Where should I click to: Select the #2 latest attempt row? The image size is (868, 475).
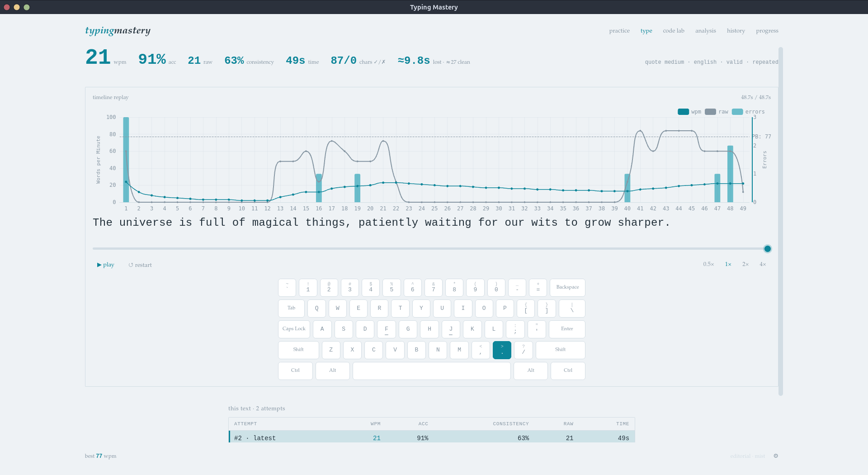(432, 437)
